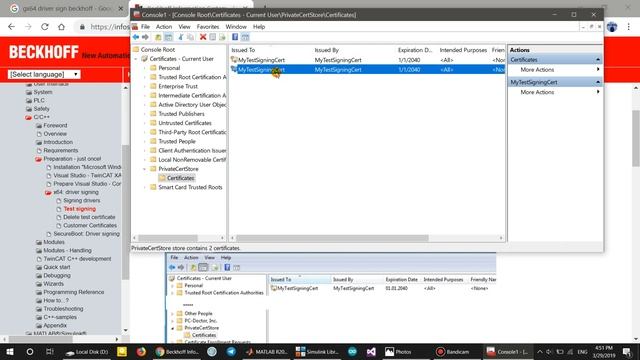Click the console tree horizontal scrollbar

pyautogui.click(x=168, y=238)
